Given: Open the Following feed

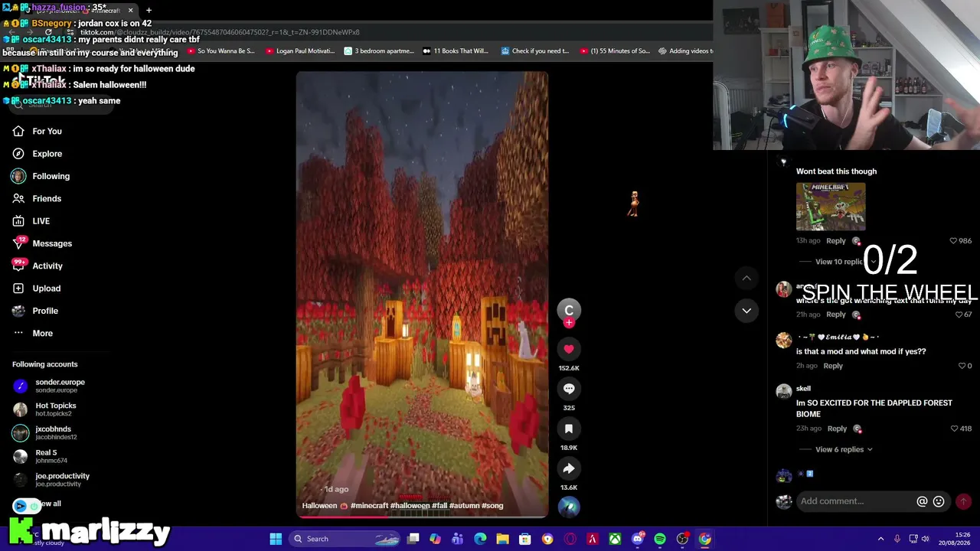Looking at the screenshot, I should [41, 176].
